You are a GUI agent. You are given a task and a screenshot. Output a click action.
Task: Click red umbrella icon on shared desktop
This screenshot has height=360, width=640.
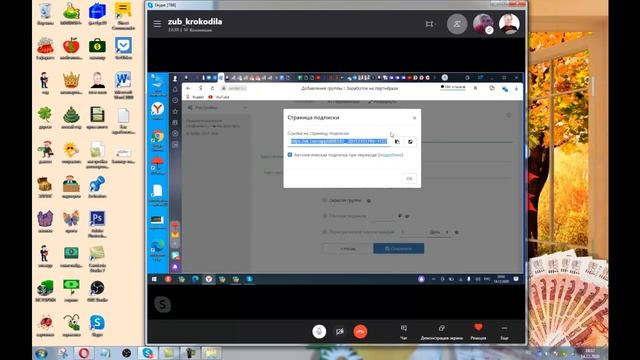[x=158, y=166]
